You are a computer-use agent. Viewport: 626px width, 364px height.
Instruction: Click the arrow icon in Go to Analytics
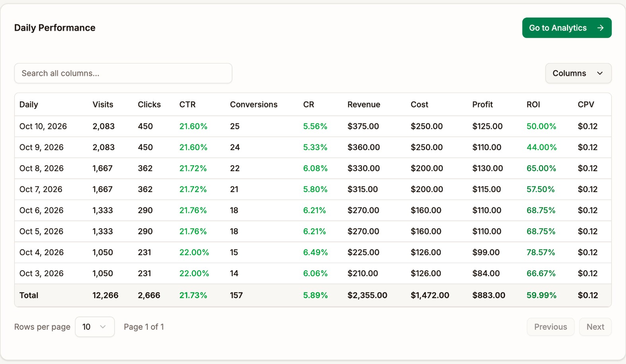601,28
